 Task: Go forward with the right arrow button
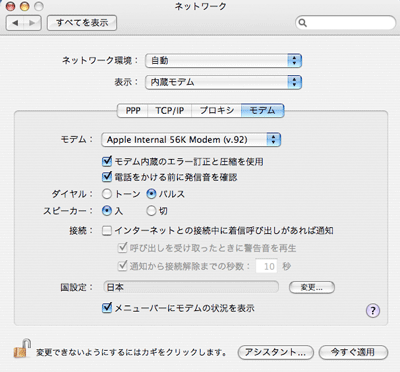tap(32, 23)
